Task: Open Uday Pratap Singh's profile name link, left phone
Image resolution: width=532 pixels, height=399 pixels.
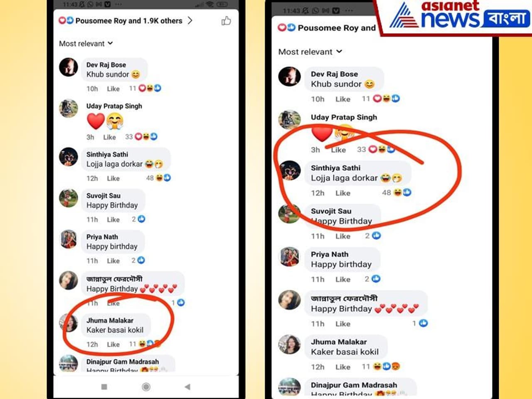Action: tap(114, 106)
